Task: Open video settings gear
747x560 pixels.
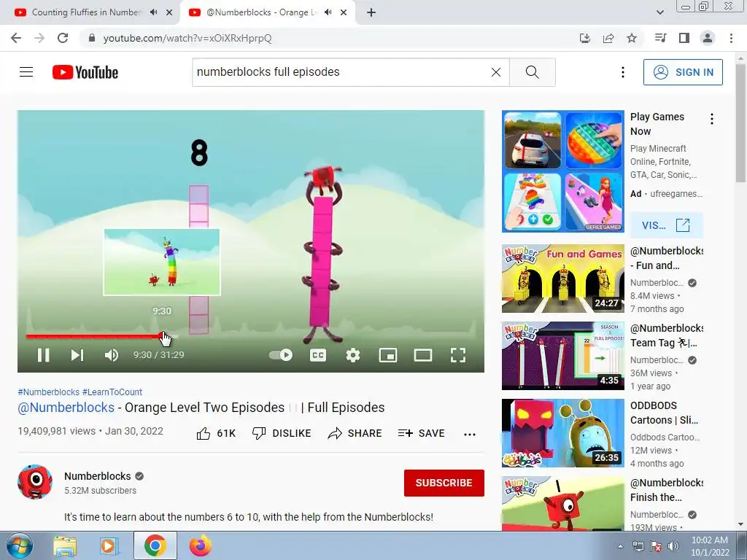Action: tap(353, 355)
